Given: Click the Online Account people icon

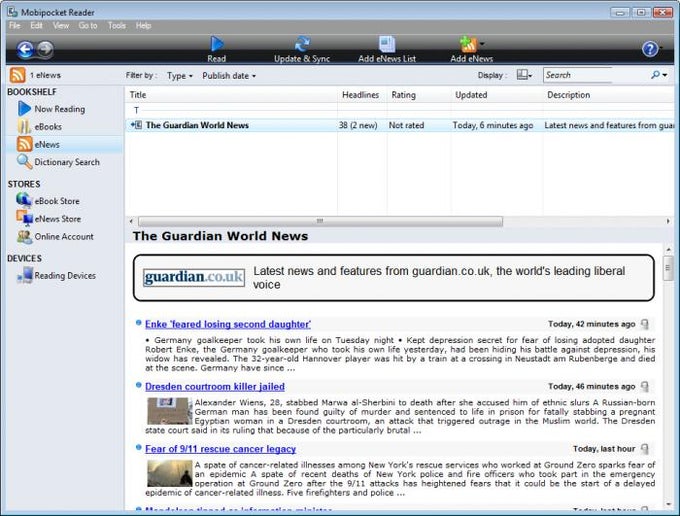Looking at the screenshot, I should (24, 236).
